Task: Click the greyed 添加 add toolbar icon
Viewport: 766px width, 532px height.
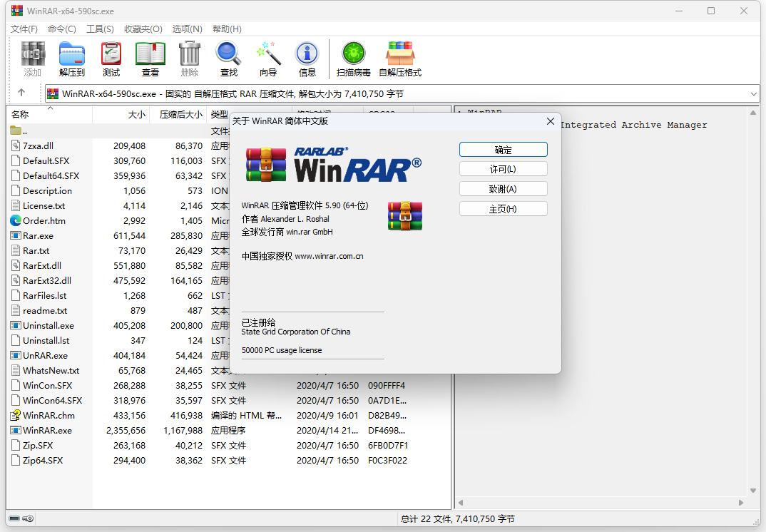Action: 33,53
